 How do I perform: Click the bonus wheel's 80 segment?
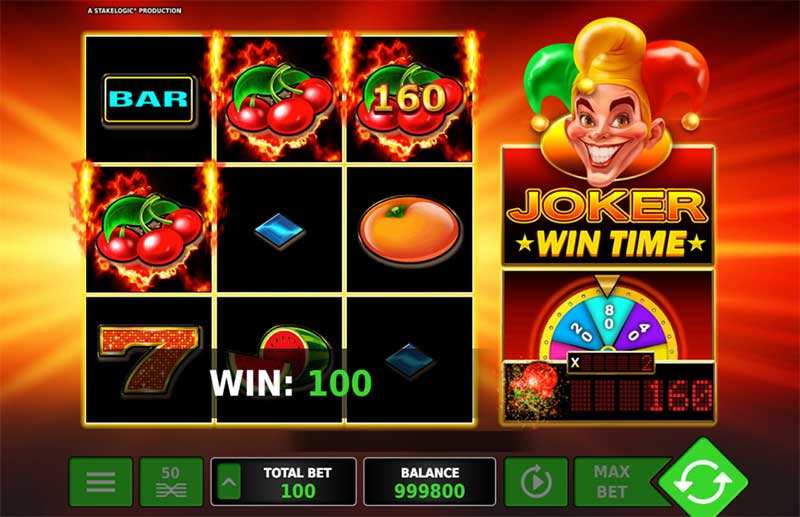pyautogui.click(x=608, y=318)
